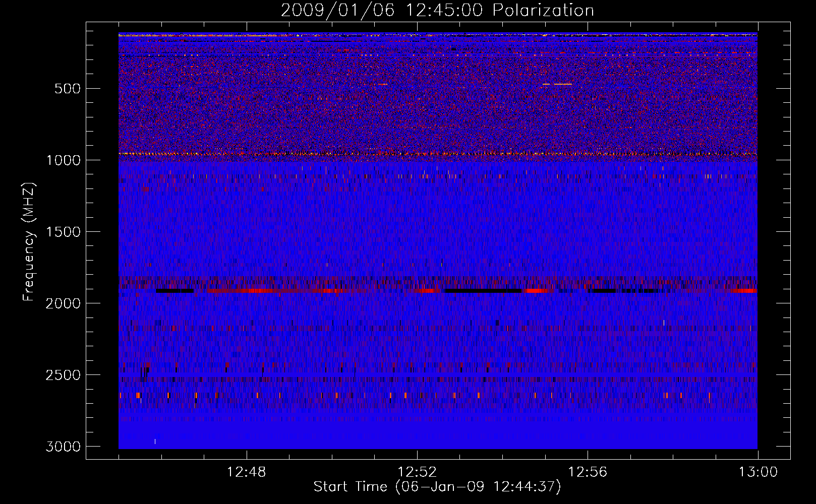Click the 2000 frequency tick label

[63, 303]
